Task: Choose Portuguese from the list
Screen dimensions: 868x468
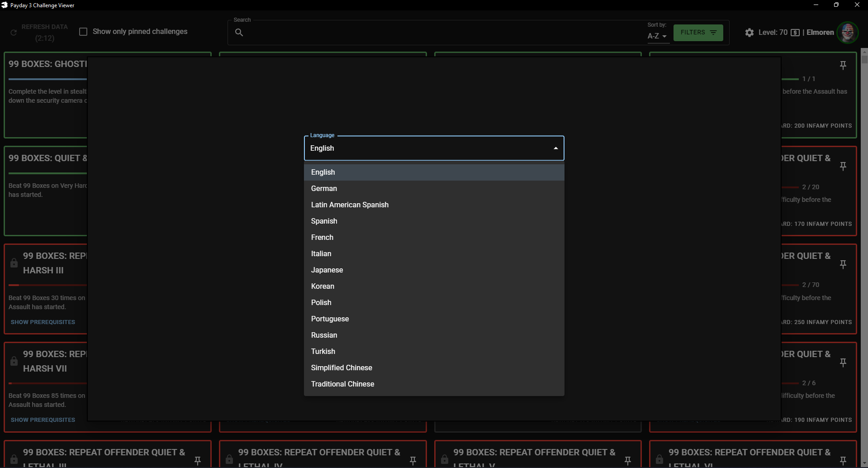Action: pyautogui.click(x=434, y=319)
